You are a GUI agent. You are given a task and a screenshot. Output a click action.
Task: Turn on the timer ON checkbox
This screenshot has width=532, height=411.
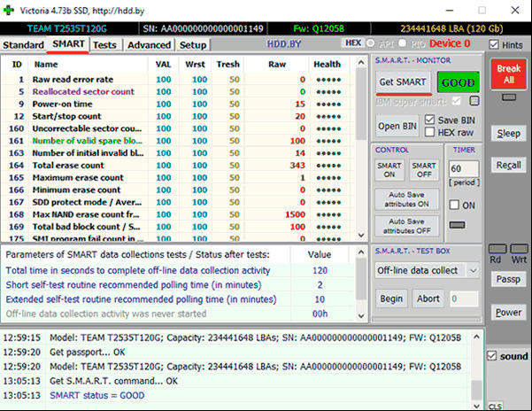point(454,205)
